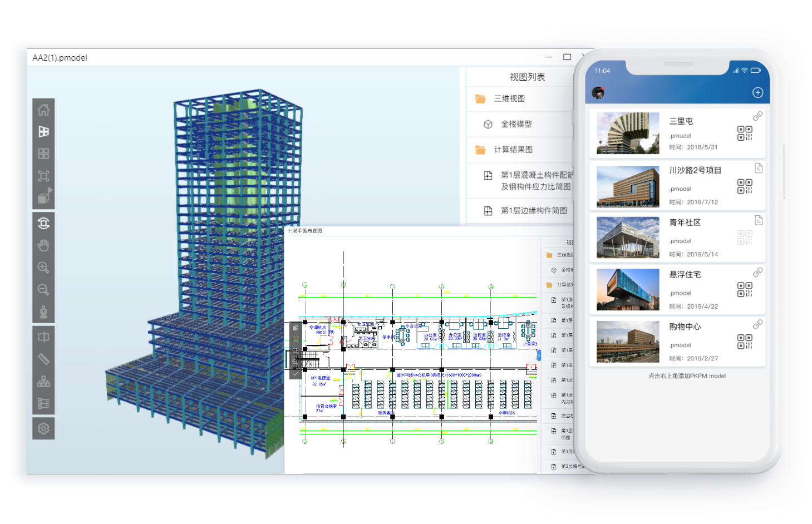Open the model hierarchy structure tool
Screen dimensions: 812x524
(43, 382)
